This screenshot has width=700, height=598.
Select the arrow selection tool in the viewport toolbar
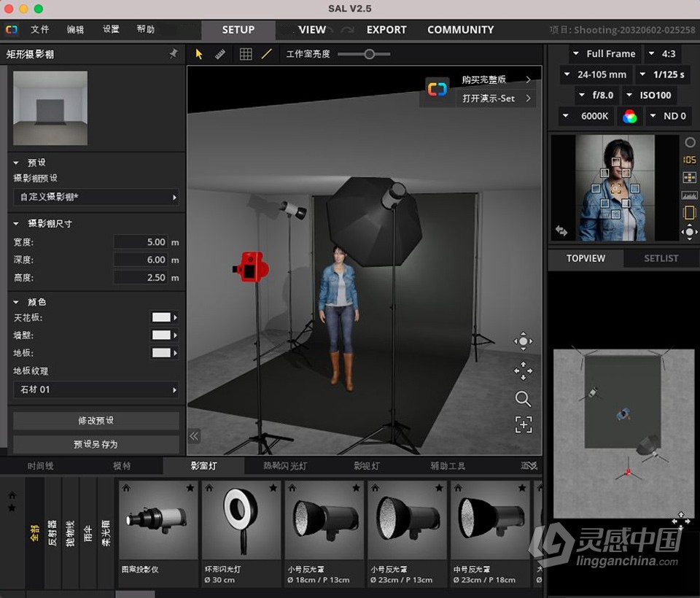click(198, 53)
